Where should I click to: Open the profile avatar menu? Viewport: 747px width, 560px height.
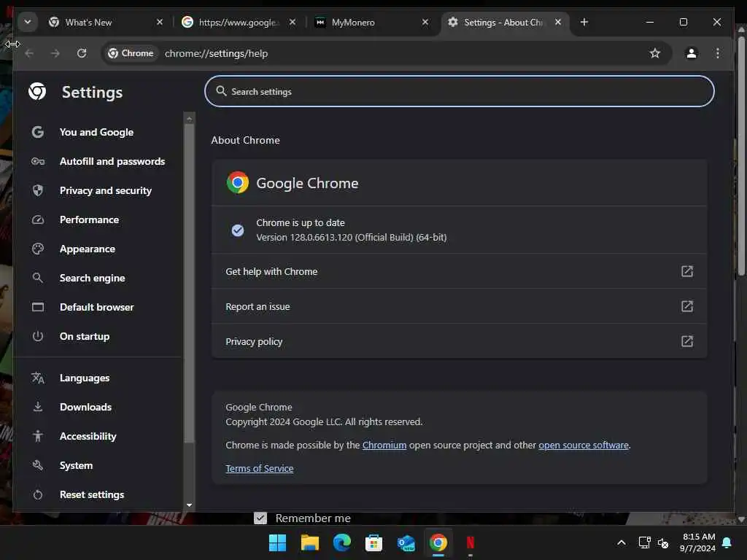tap(692, 53)
